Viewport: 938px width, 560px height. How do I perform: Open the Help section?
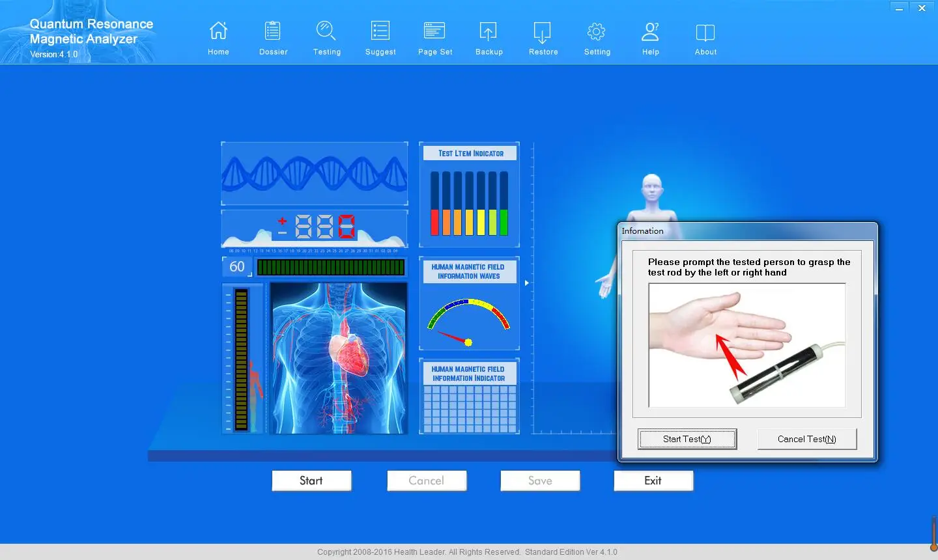tap(650, 37)
